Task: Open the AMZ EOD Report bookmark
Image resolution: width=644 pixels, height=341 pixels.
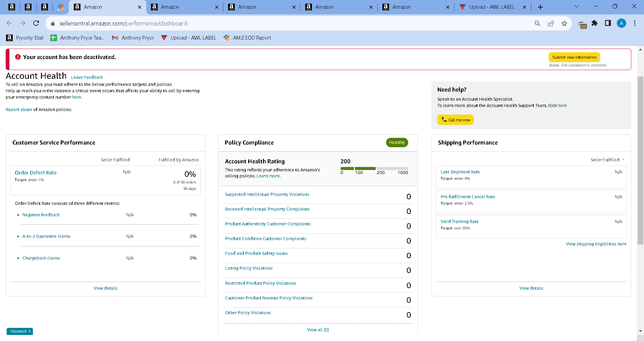Action: pos(247,38)
